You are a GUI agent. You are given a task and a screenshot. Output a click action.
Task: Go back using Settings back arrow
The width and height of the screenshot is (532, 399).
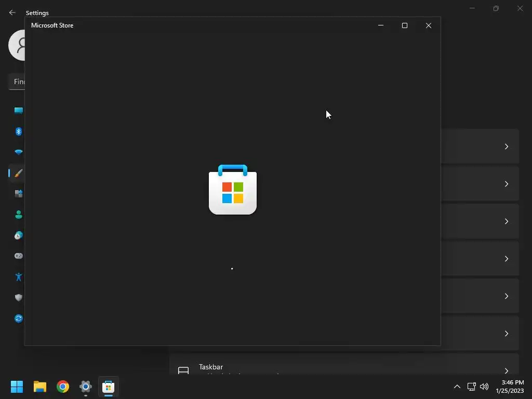pos(12,12)
